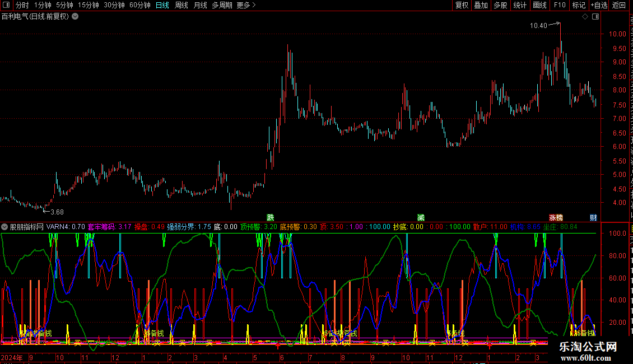Expand 更多 period options

coord(246,5)
